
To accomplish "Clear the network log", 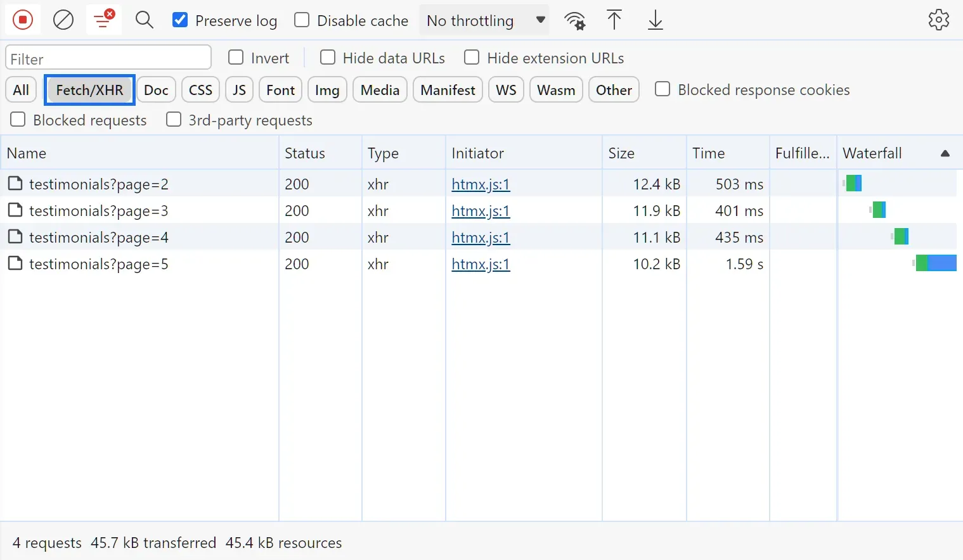I will pos(63,20).
